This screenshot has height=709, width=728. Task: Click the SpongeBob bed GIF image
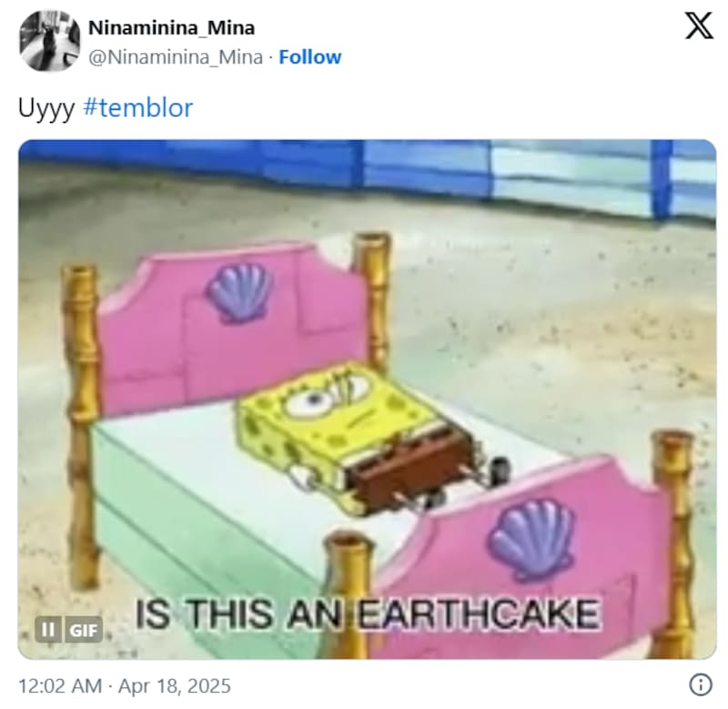pos(368,399)
